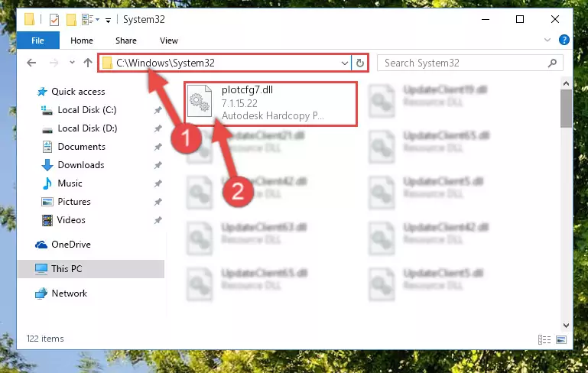Open Pictures folder in the sidebar

pyautogui.click(x=74, y=202)
